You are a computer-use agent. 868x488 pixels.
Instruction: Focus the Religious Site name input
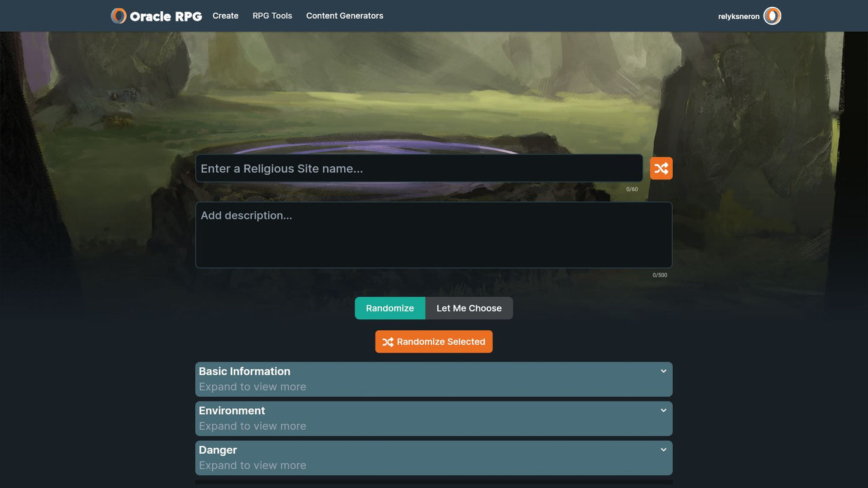419,168
